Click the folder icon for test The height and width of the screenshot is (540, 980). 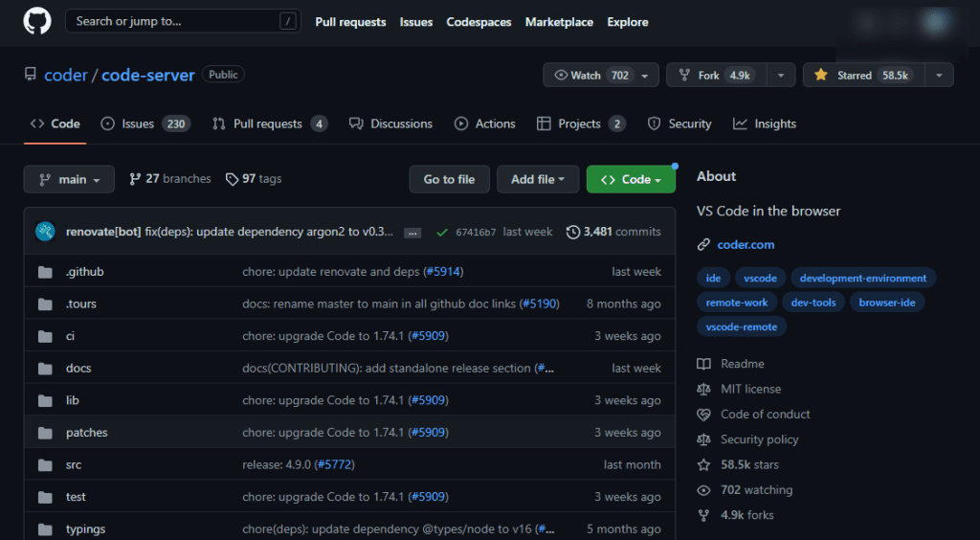pos(45,498)
